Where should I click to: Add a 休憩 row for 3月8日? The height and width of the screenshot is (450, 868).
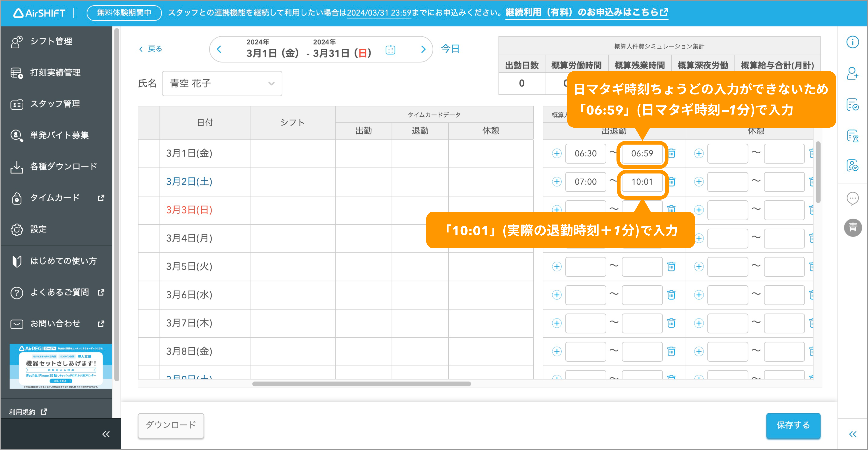coord(699,352)
